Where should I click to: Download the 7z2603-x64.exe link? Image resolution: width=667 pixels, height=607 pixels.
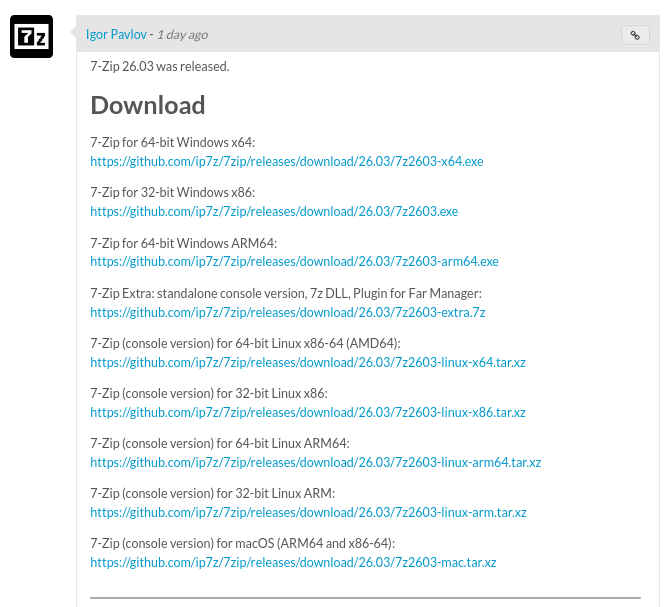(287, 162)
